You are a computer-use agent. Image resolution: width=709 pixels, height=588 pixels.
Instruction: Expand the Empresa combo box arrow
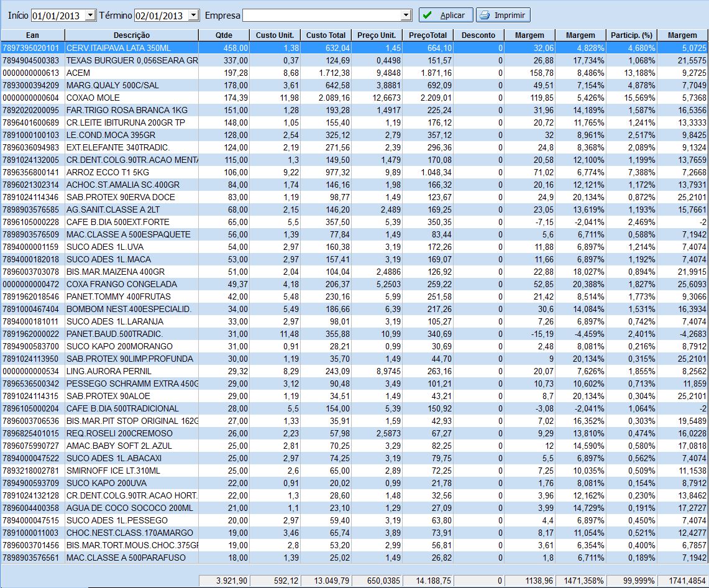point(406,16)
